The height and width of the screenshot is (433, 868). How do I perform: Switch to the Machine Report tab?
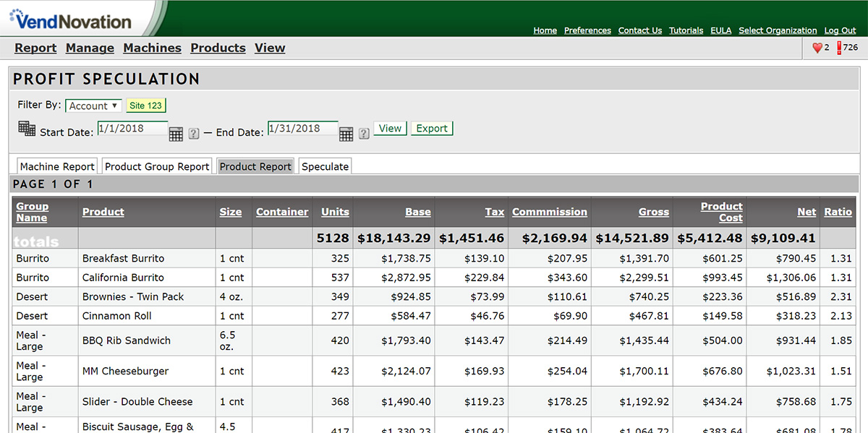[x=57, y=166]
